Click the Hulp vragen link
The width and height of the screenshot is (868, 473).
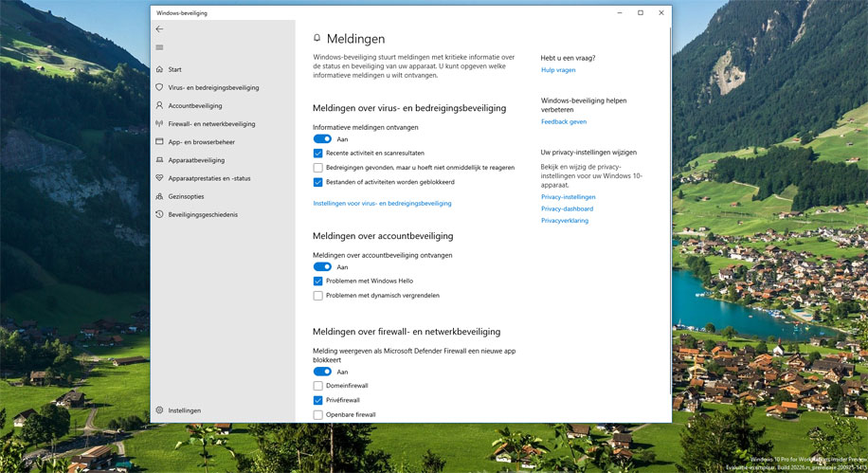[558, 70]
